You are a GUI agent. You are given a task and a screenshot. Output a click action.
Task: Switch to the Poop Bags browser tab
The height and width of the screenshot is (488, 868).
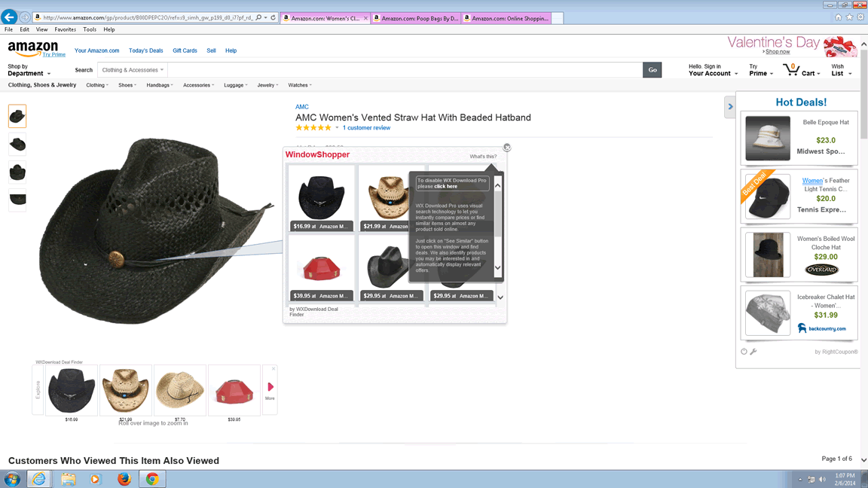(417, 18)
